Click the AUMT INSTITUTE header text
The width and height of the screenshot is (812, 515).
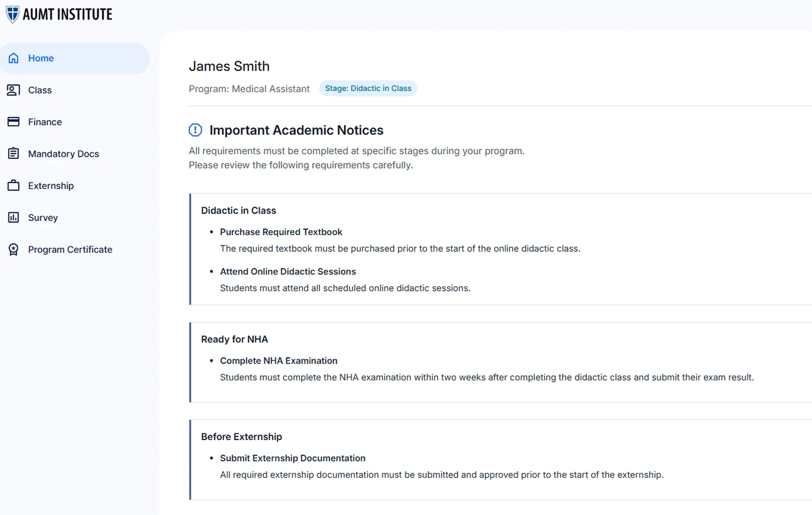click(x=67, y=15)
